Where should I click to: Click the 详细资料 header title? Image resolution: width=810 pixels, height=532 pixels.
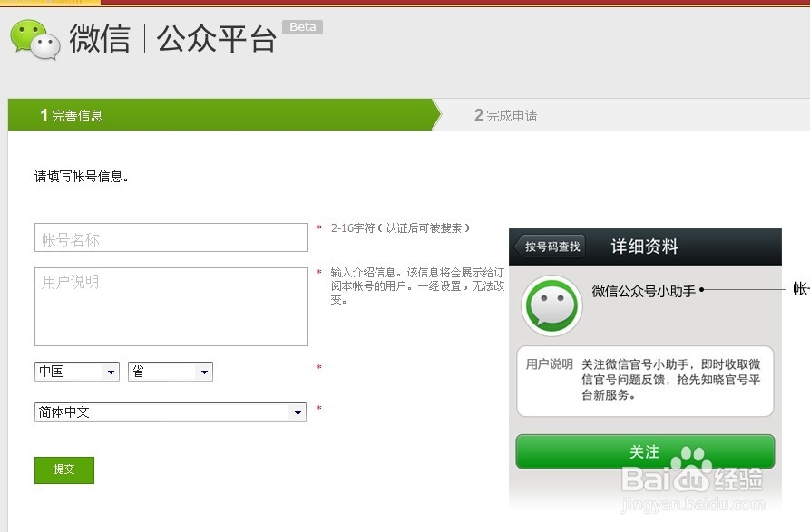click(x=644, y=247)
